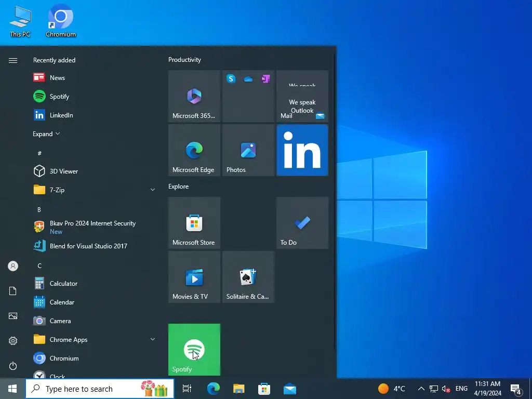Image resolution: width=532 pixels, height=399 pixels.
Task: Open the green Spotify tile
Action: click(x=194, y=350)
